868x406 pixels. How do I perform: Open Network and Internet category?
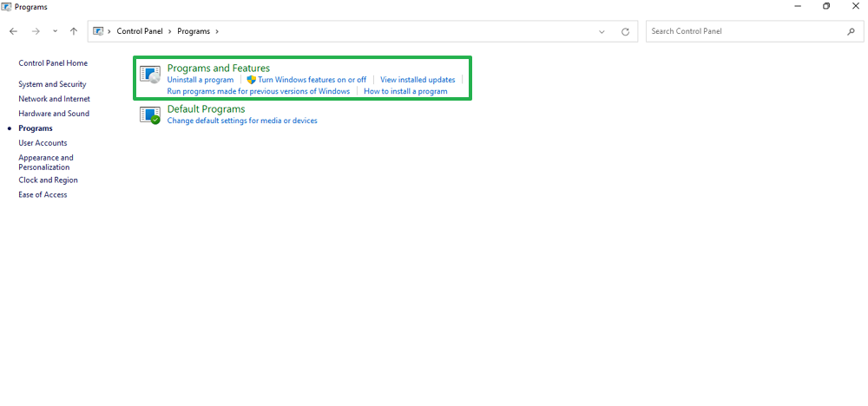[54, 98]
